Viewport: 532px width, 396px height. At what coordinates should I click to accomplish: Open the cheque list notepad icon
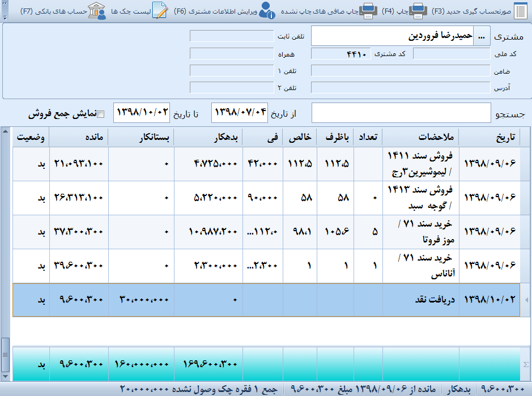[161, 10]
